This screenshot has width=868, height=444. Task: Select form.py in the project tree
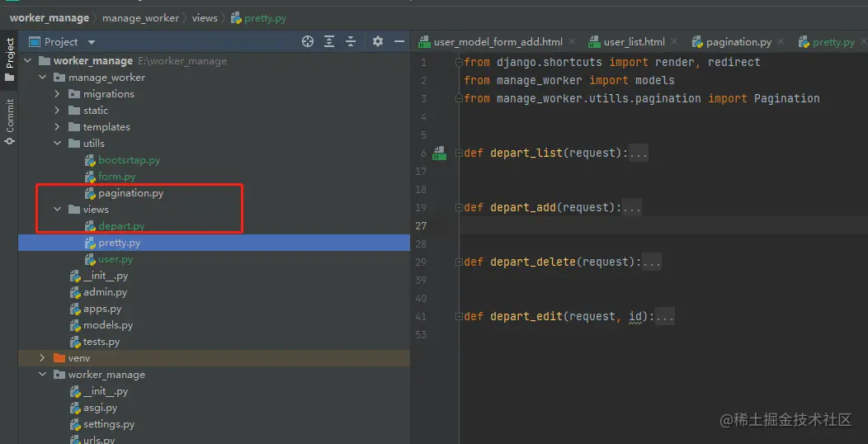pyautogui.click(x=117, y=177)
